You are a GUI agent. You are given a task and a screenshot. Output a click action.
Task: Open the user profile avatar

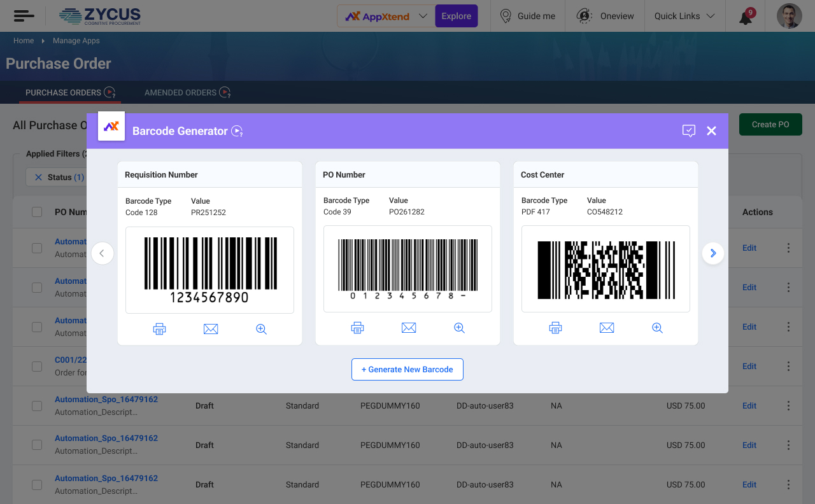pyautogui.click(x=790, y=16)
